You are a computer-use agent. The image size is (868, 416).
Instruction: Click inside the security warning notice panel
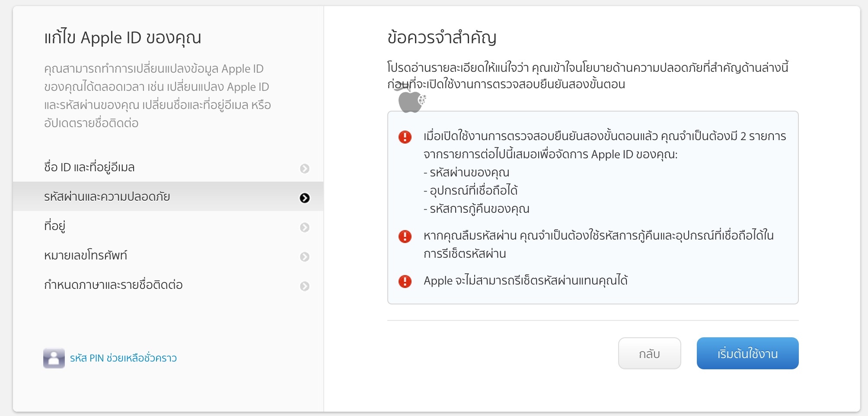592,208
